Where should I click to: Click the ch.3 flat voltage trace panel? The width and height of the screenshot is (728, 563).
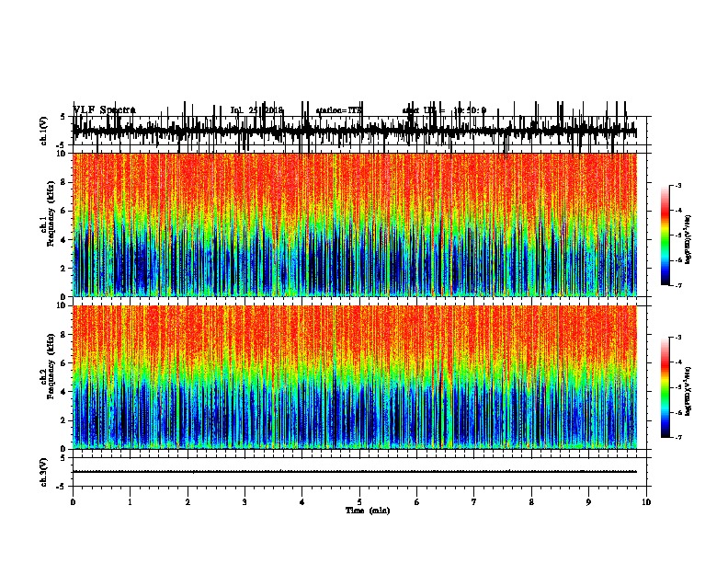[x=361, y=472]
